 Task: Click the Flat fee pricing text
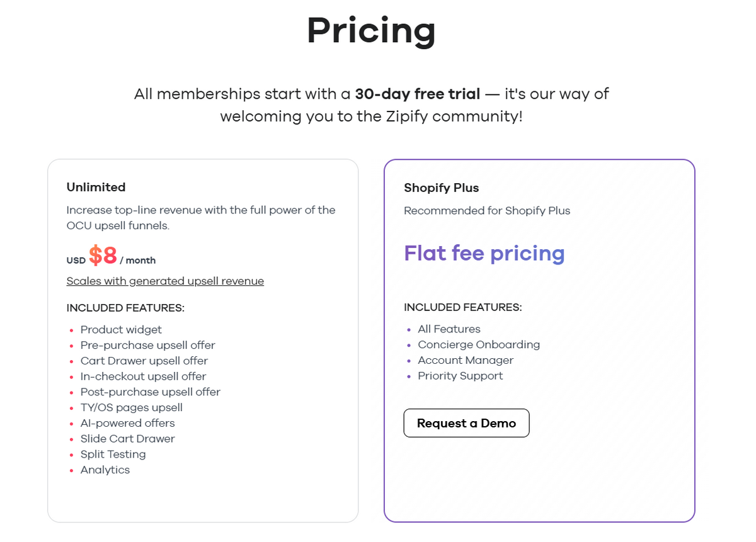[484, 253]
